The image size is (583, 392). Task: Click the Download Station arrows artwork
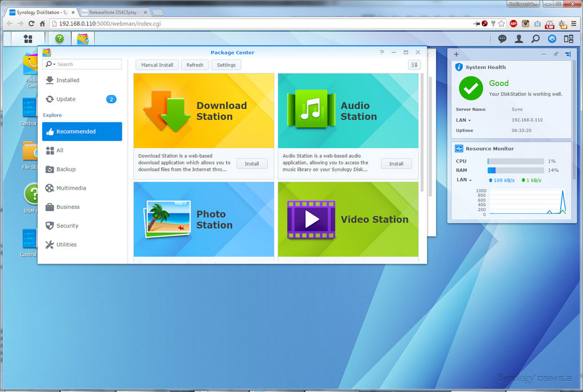(167, 111)
